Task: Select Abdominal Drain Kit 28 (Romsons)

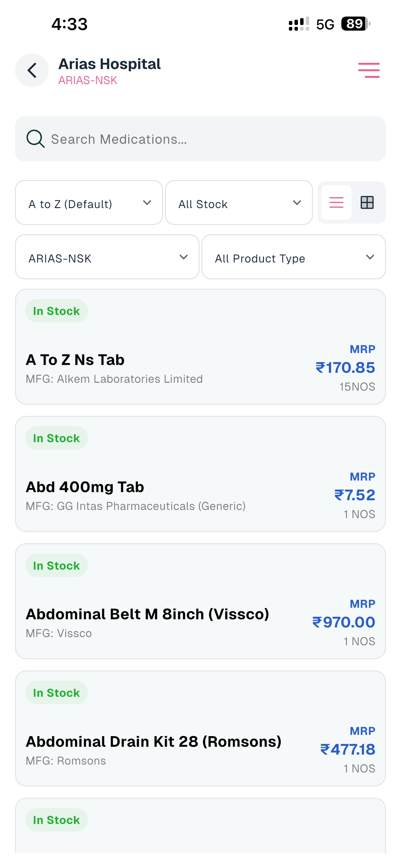Action: pos(200,729)
